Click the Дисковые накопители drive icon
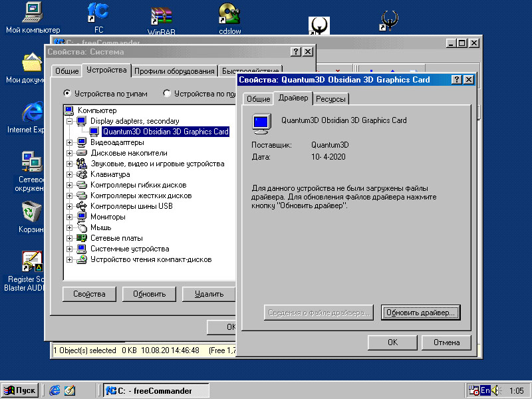 (81, 153)
